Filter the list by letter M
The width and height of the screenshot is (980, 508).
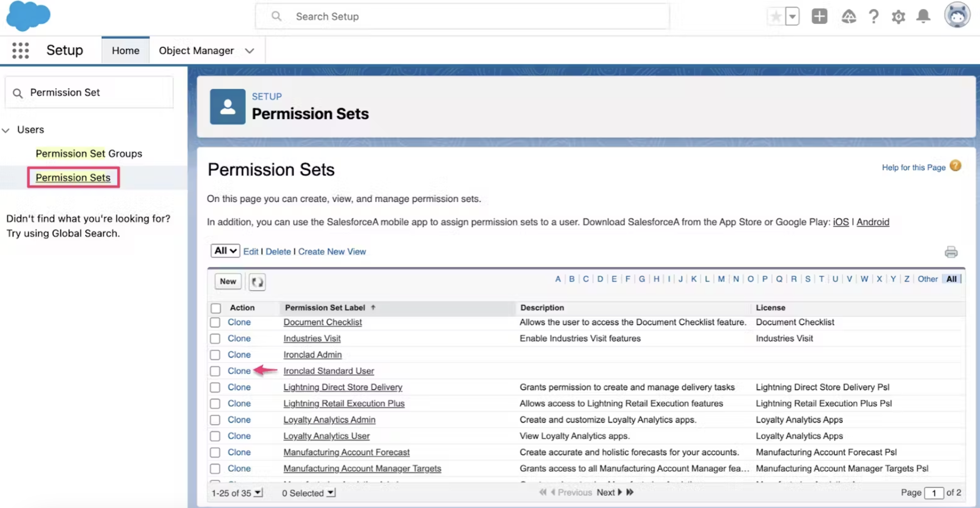pos(721,279)
